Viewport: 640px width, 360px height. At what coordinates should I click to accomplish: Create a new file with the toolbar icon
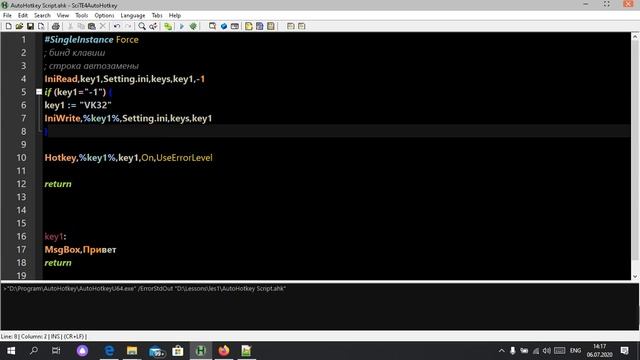pos(8,26)
